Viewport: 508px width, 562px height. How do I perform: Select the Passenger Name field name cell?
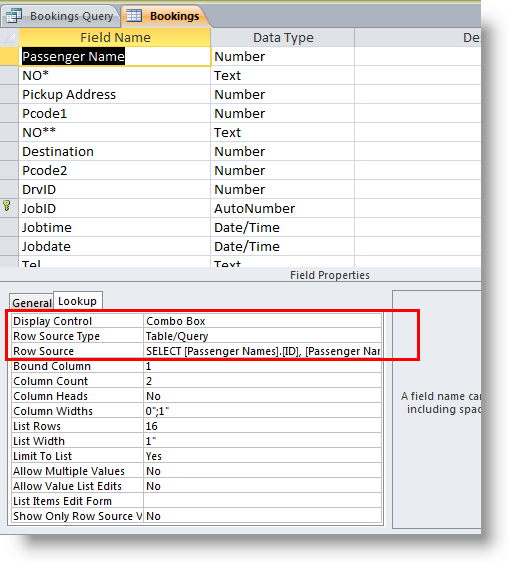coord(115,57)
